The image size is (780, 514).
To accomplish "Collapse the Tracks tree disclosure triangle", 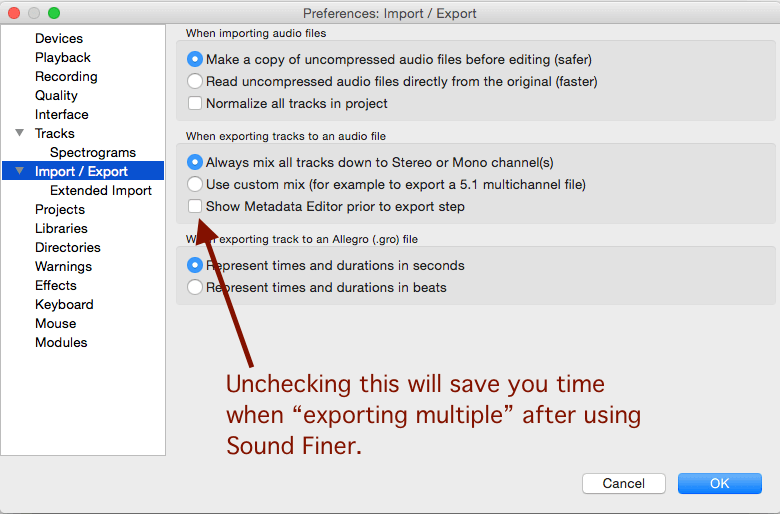I will tap(19, 133).
